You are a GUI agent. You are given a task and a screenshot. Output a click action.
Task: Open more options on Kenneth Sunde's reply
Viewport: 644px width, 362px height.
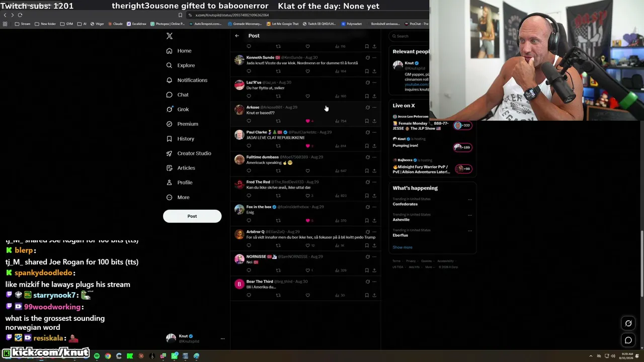(374, 57)
